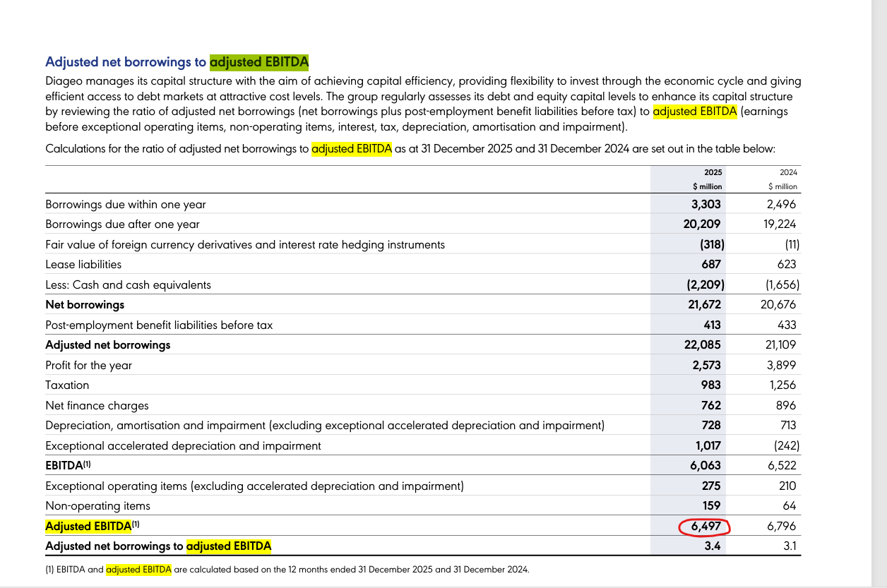Click the 2025 column header

(713, 172)
